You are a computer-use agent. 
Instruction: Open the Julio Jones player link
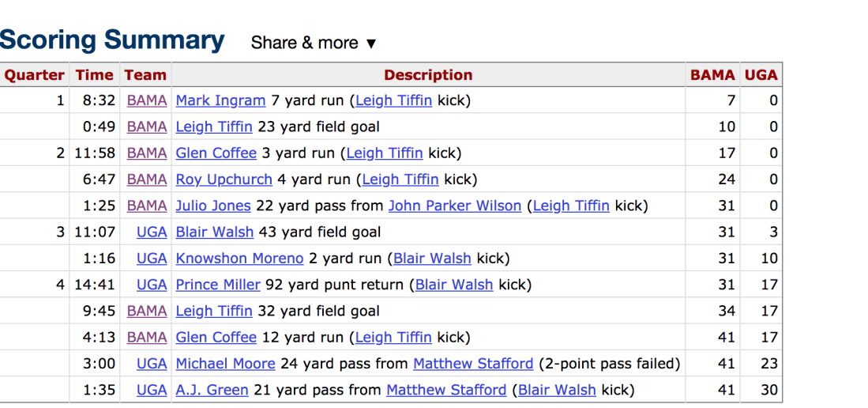tap(213, 206)
